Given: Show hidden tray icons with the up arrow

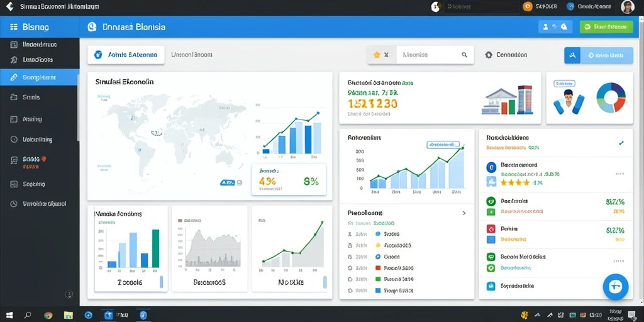Looking at the screenshot, I should click(x=536, y=316).
